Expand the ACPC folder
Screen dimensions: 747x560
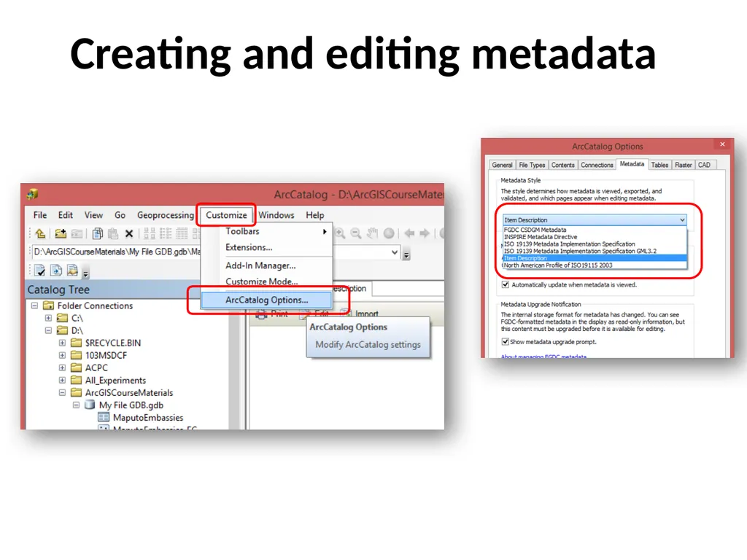pyautogui.click(x=63, y=367)
